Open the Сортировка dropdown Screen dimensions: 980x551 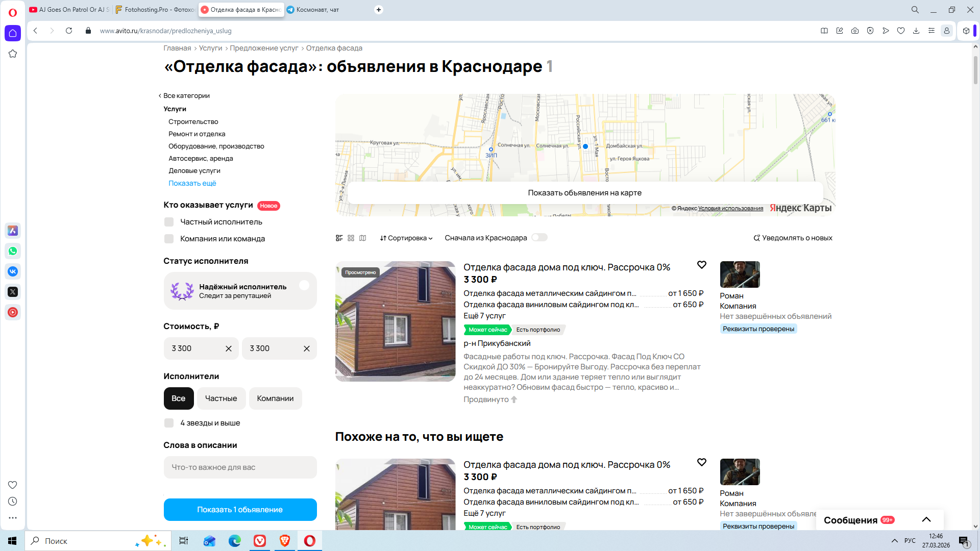click(406, 238)
